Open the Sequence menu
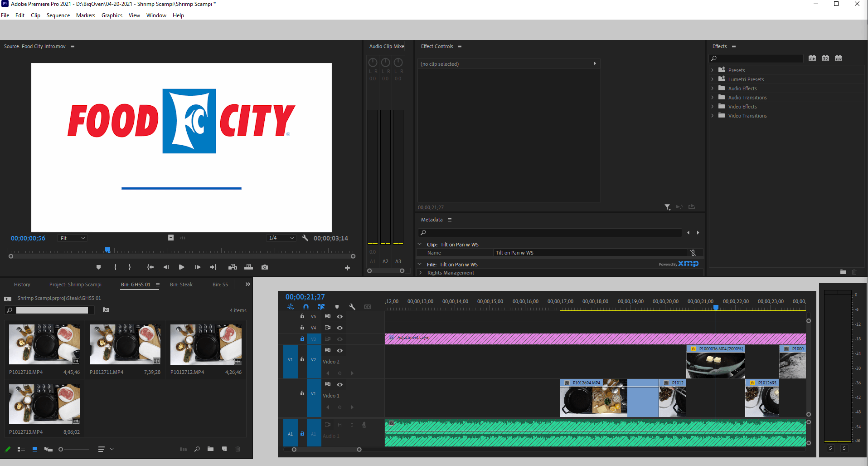Screen dimensions: 868x466 click(x=58, y=15)
